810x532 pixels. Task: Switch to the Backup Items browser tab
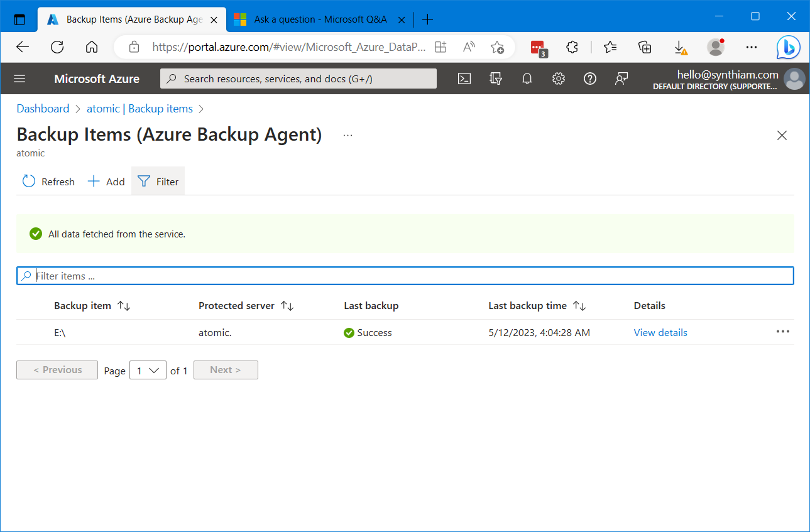click(133, 19)
